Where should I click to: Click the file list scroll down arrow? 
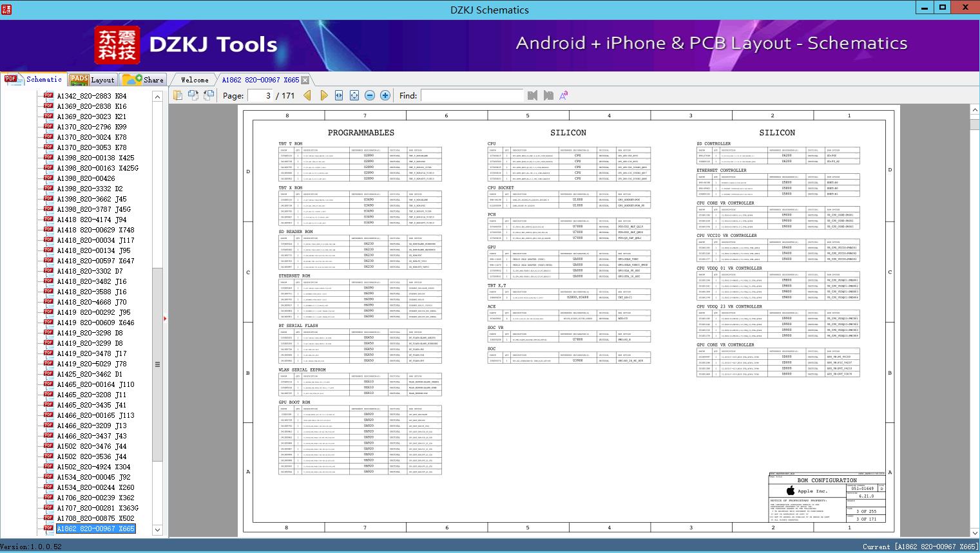point(157,530)
